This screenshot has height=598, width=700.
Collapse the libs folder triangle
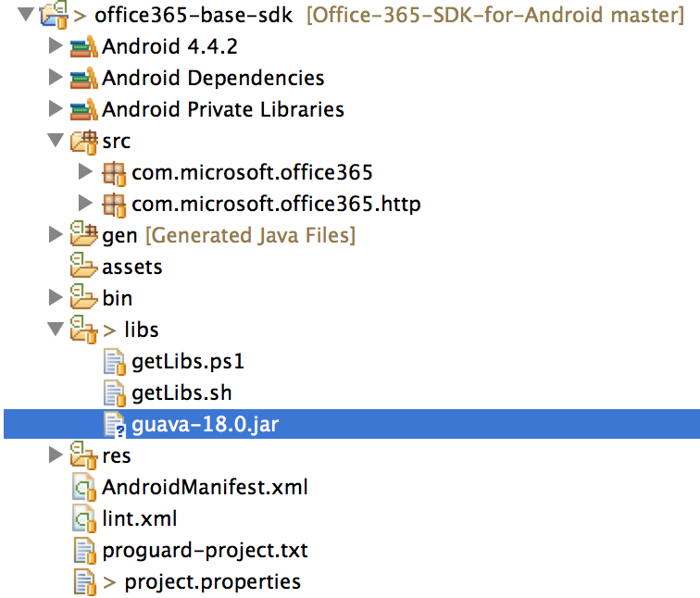click(x=56, y=329)
